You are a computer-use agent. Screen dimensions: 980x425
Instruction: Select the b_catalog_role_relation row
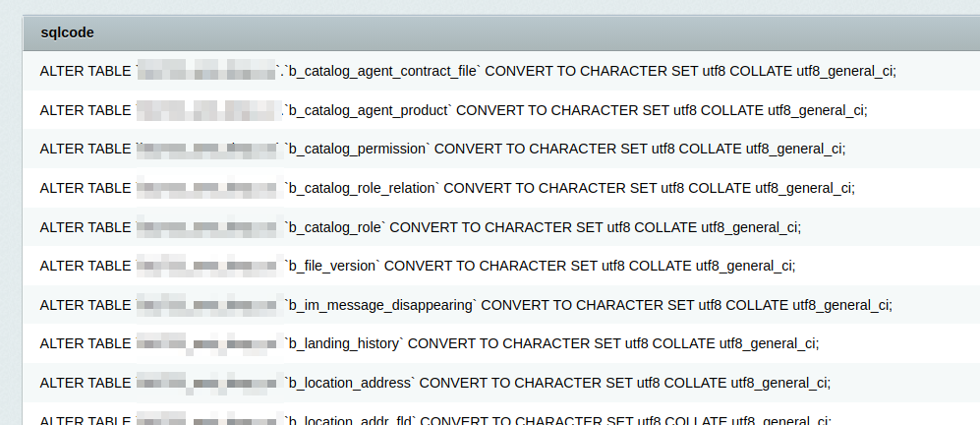click(x=501, y=188)
